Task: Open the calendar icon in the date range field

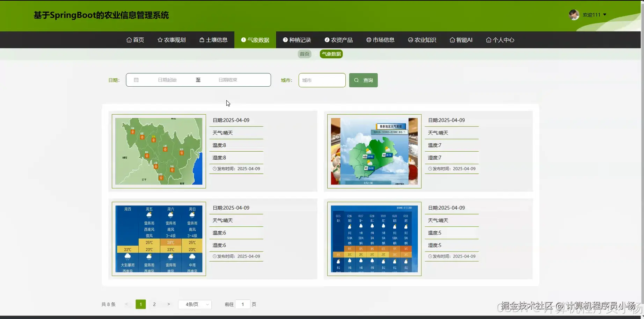Action: tap(136, 80)
